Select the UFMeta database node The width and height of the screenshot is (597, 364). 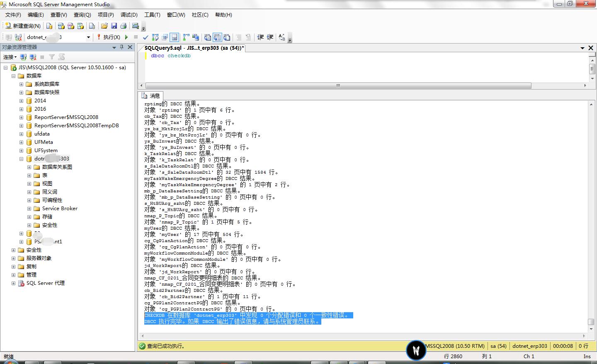[44, 142]
